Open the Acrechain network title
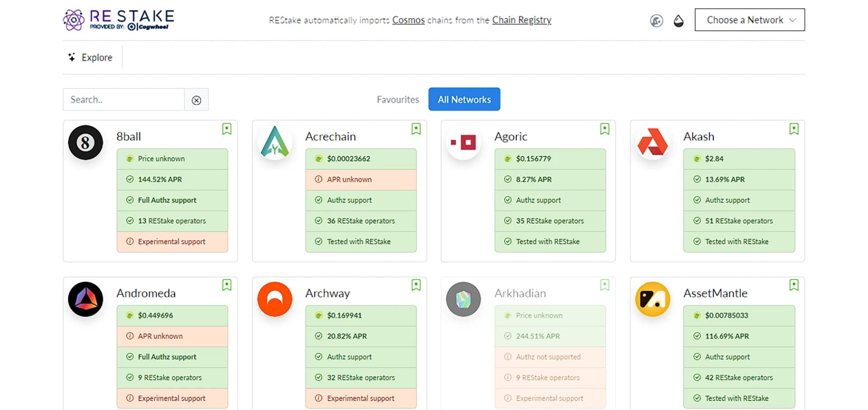The image size is (868, 410). [330, 136]
